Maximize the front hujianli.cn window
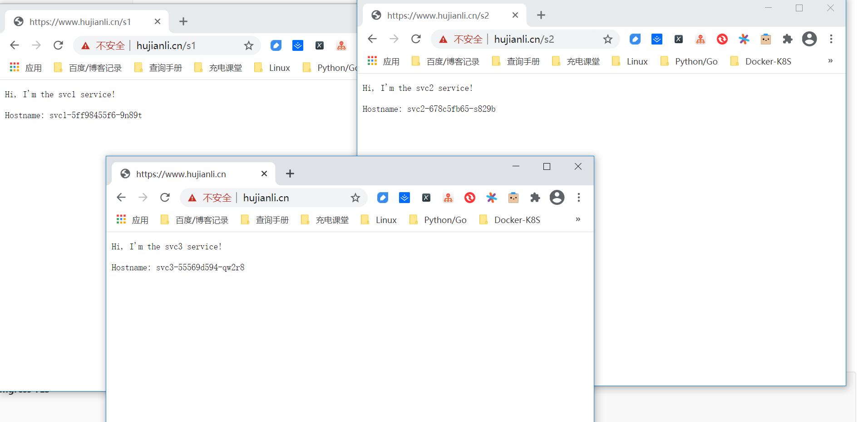The image size is (868, 422). coord(547,167)
